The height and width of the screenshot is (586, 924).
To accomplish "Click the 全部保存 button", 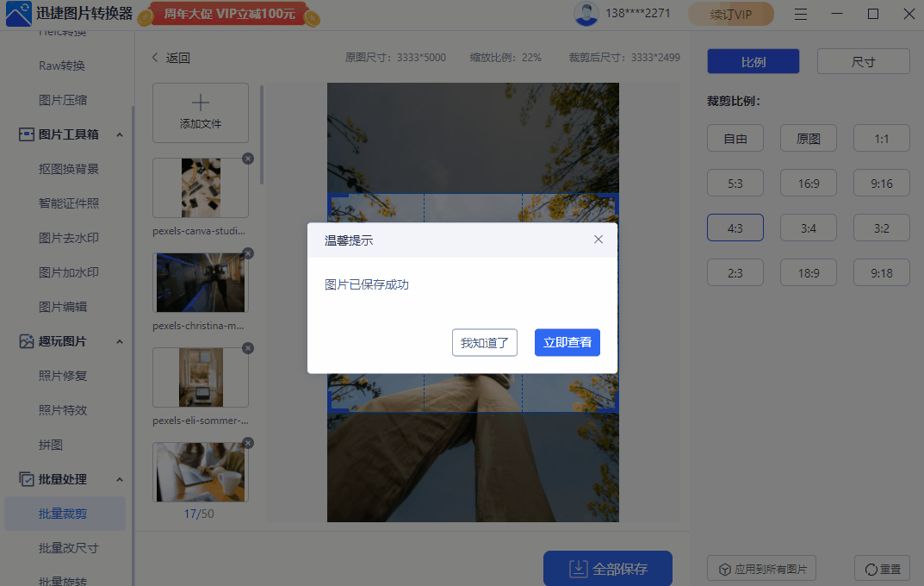I will [x=608, y=568].
